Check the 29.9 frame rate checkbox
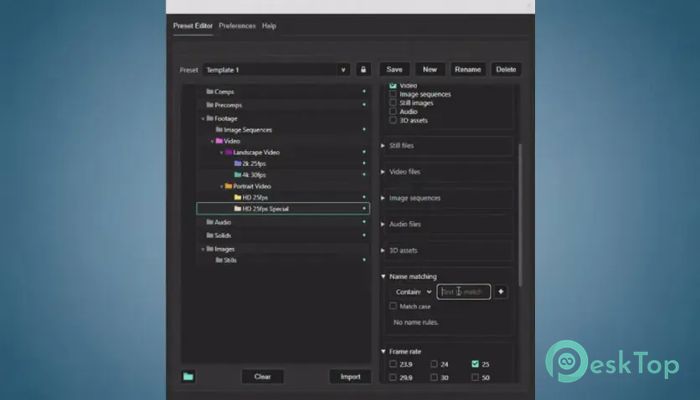The width and height of the screenshot is (700, 400). coord(393,377)
